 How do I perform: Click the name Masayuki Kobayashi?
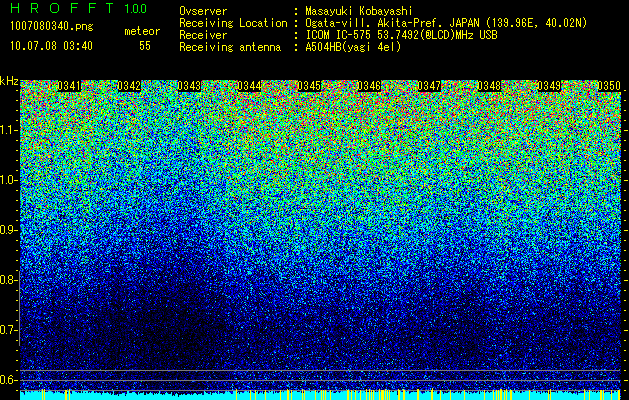click(359, 11)
